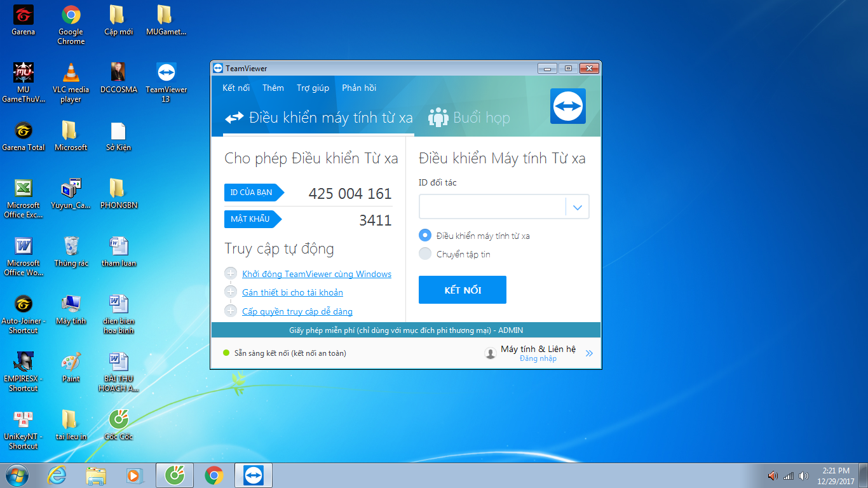Open Paint desktop shortcut
The width and height of the screenshot is (868, 488).
click(71, 367)
